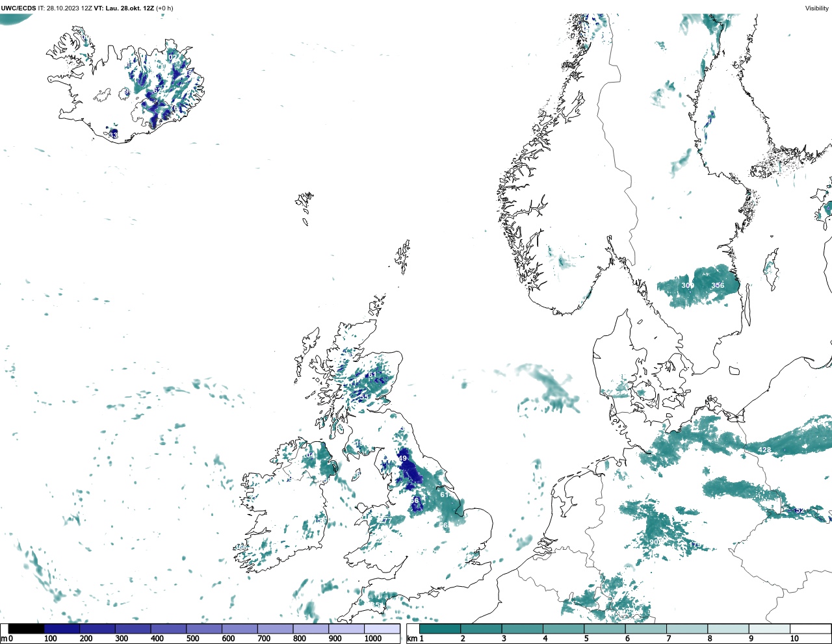The width and height of the screenshot is (832, 644).
Task: Click the '49' value over northern England
Action: [402, 459]
